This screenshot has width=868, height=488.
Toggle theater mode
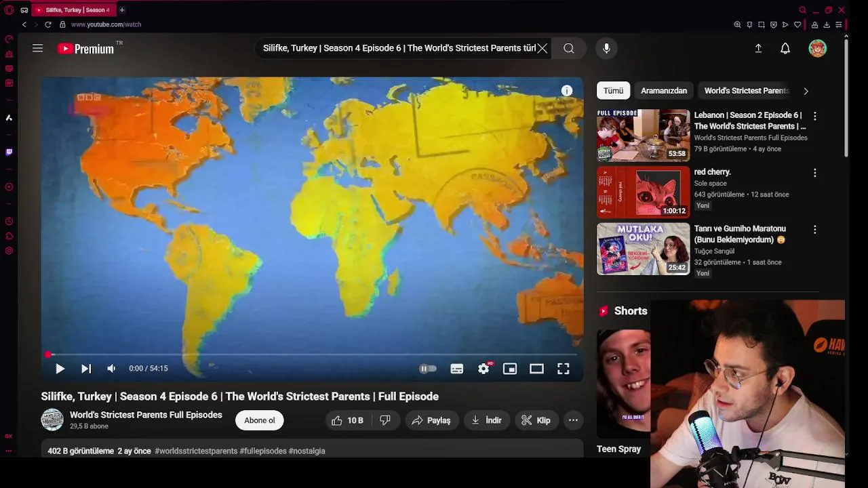click(x=536, y=369)
